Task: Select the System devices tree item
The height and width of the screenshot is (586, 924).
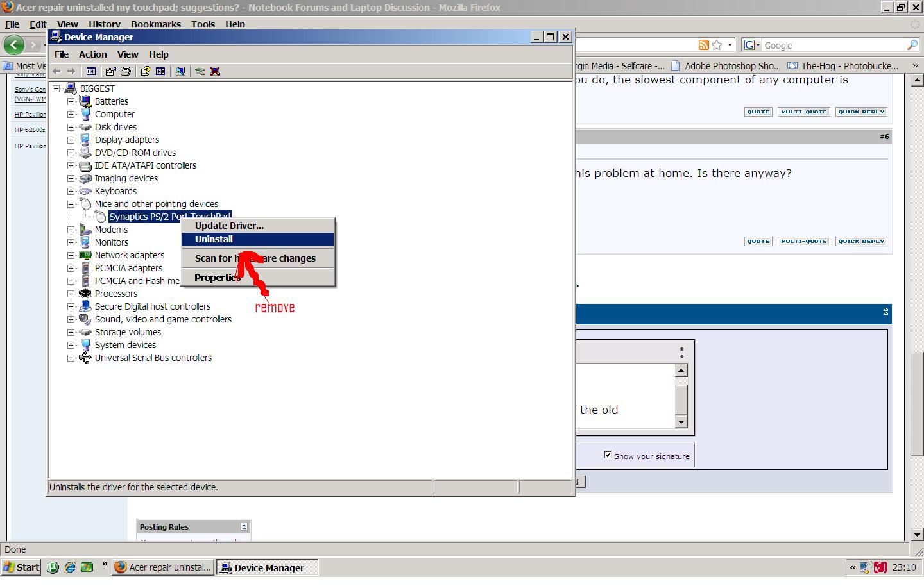Action: pyautogui.click(x=125, y=345)
